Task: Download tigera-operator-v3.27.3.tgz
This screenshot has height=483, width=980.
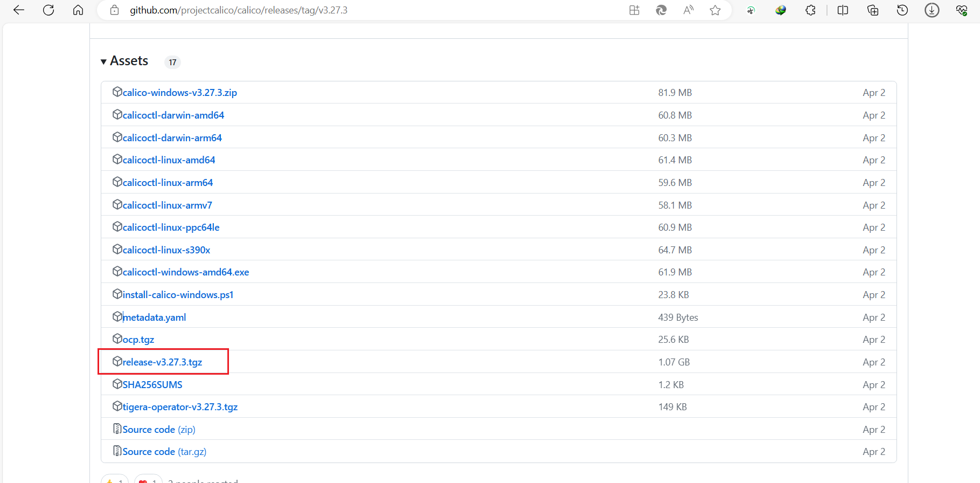Action: 180,407
